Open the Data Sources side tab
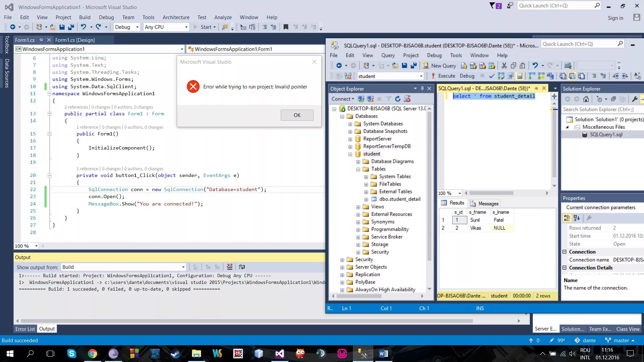This screenshot has width=644, height=362. [x=6, y=73]
